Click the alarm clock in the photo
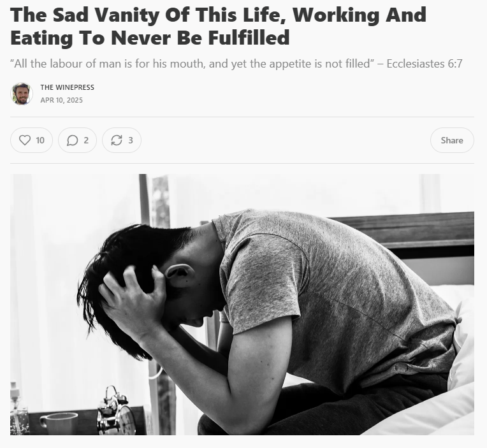 (x=116, y=412)
